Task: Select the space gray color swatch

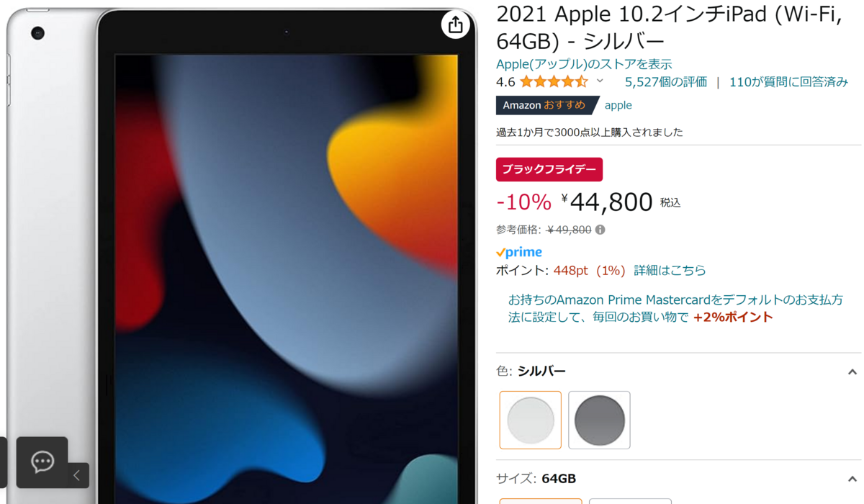Action: pyautogui.click(x=599, y=420)
